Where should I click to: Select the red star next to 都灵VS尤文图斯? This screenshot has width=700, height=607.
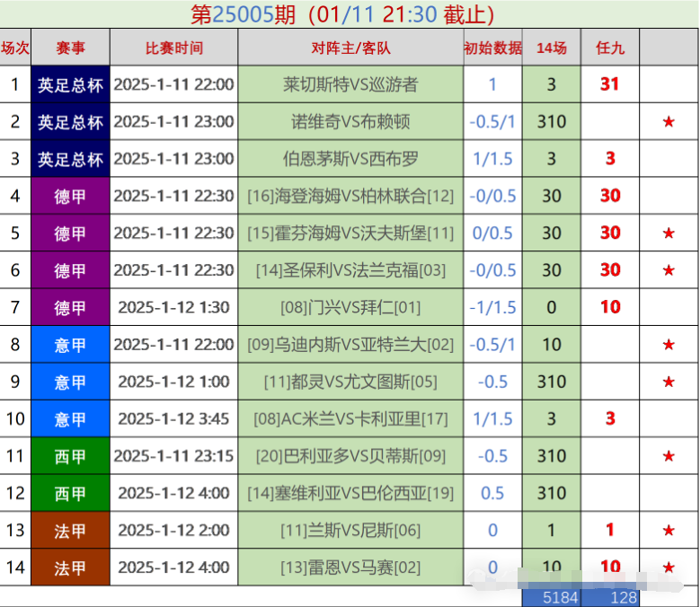click(669, 382)
